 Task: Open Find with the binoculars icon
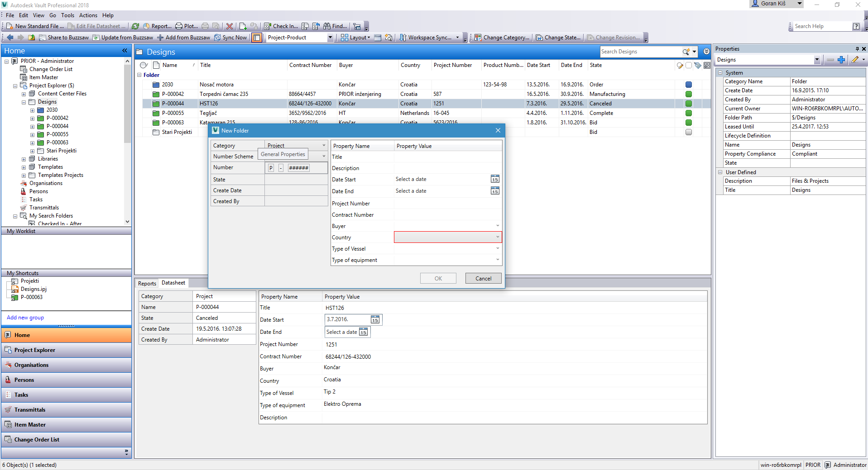click(x=327, y=26)
